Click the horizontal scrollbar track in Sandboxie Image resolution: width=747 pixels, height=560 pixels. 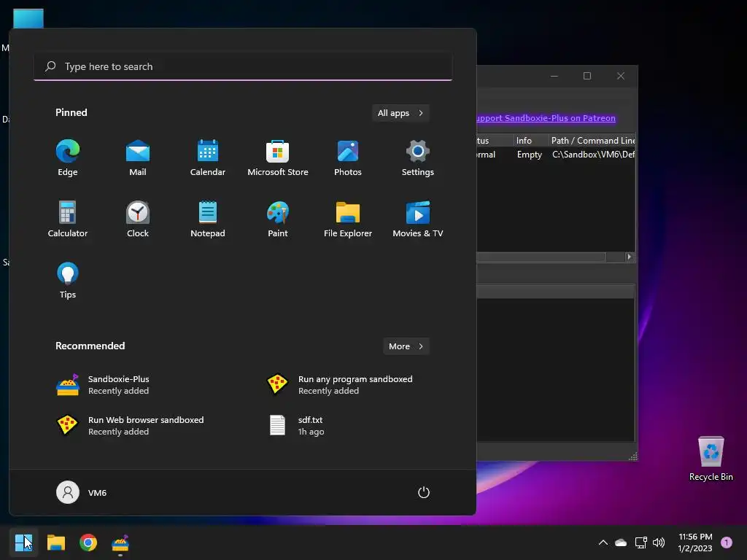(615, 257)
